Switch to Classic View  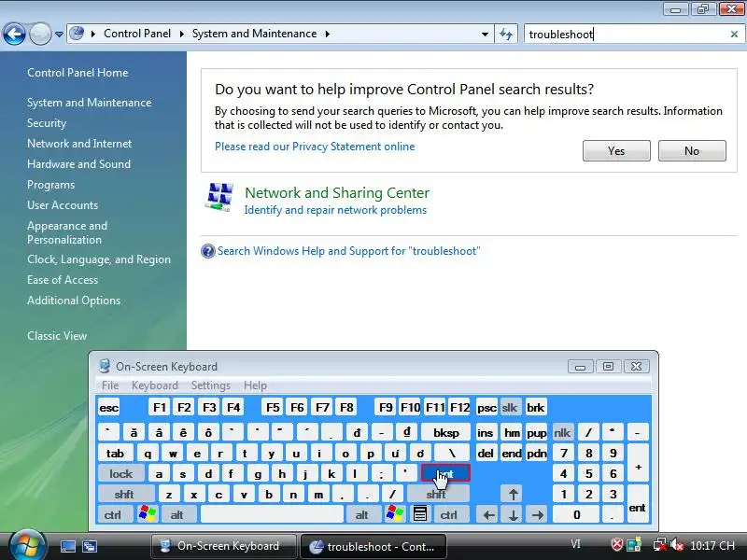click(57, 336)
